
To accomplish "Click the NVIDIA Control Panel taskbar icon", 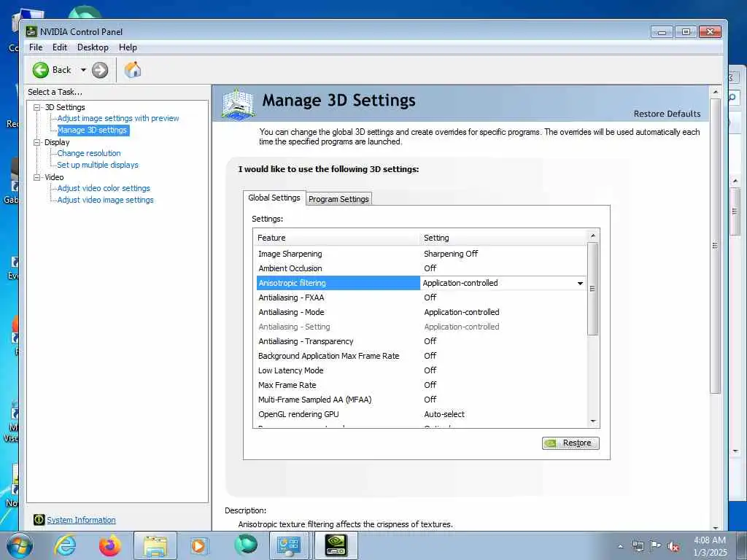I will click(x=336, y=545).
